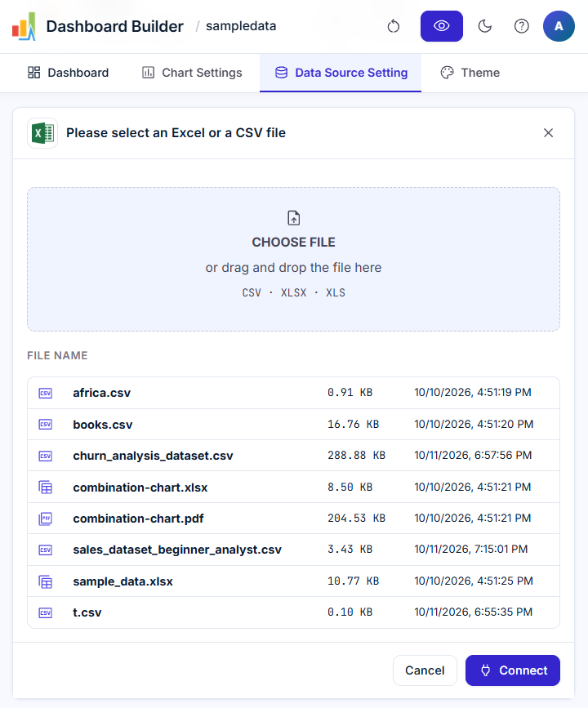The width and height of the screenshot is (588, 708).
Task: Select file sales_dataset_beginner_analyst.csv
Action: [293, 550]
